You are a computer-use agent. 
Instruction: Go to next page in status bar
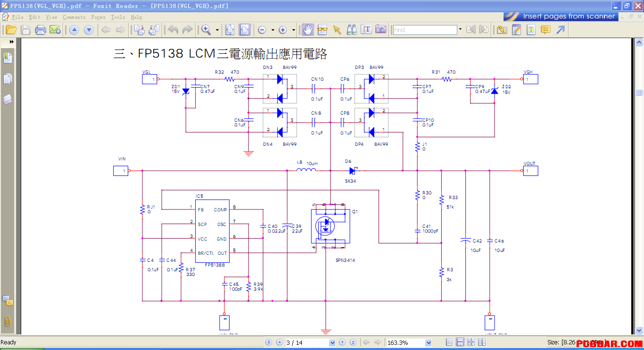click(x=342, y=342)
